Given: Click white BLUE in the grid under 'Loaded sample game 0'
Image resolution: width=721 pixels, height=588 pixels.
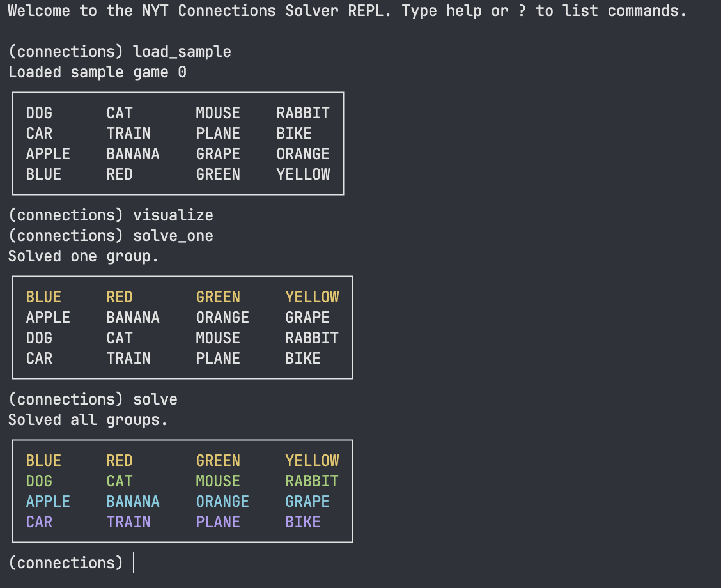Looking at the screenshot, I should click(43, 174).
